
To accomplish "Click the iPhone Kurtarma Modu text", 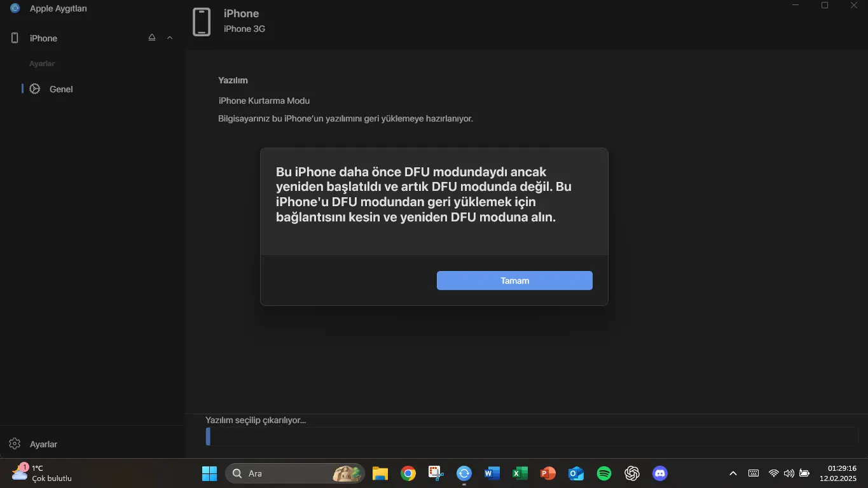I will tap(264, 101).
